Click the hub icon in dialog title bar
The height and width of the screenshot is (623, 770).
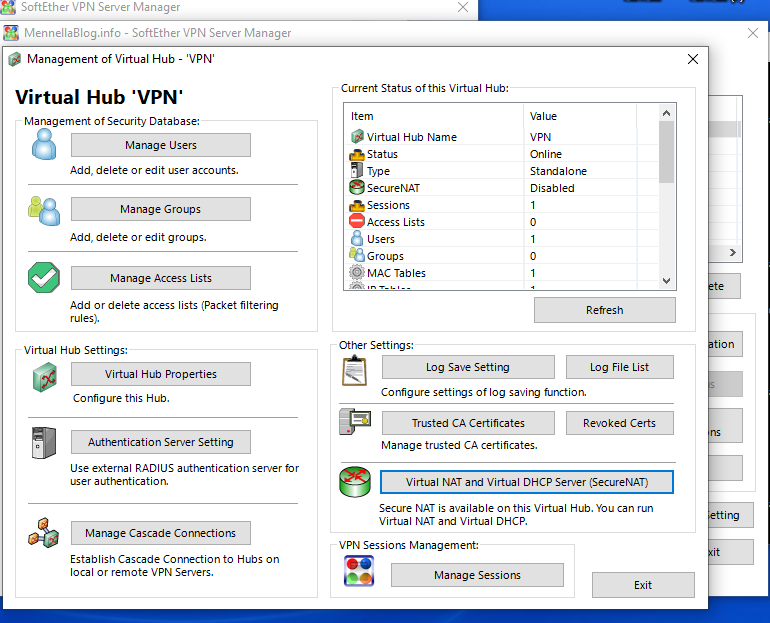pyautogui.click(x=15, y=59)
